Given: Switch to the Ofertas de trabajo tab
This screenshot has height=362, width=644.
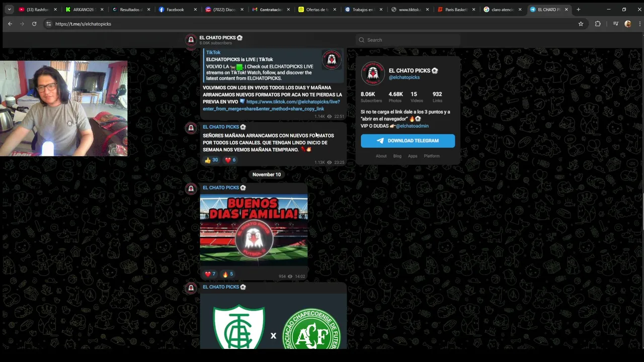Looking at the screenshot, I should coord(317,10).
